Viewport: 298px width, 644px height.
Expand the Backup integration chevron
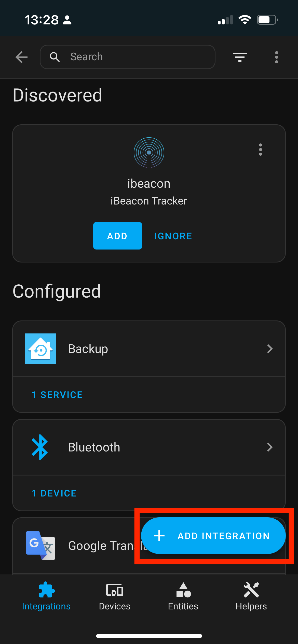coord(270,349)
